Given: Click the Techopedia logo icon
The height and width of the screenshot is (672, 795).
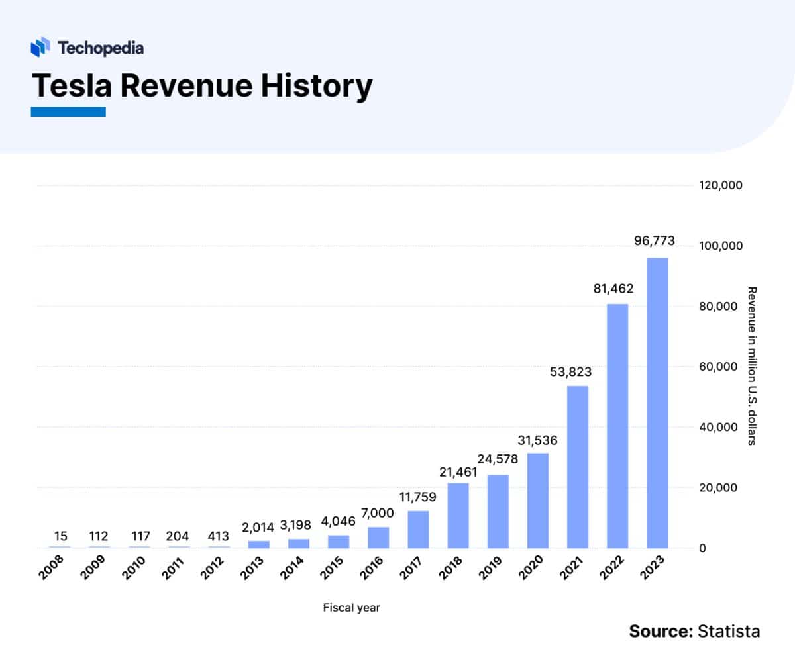Looking at the screenshot, I should 40,47.
